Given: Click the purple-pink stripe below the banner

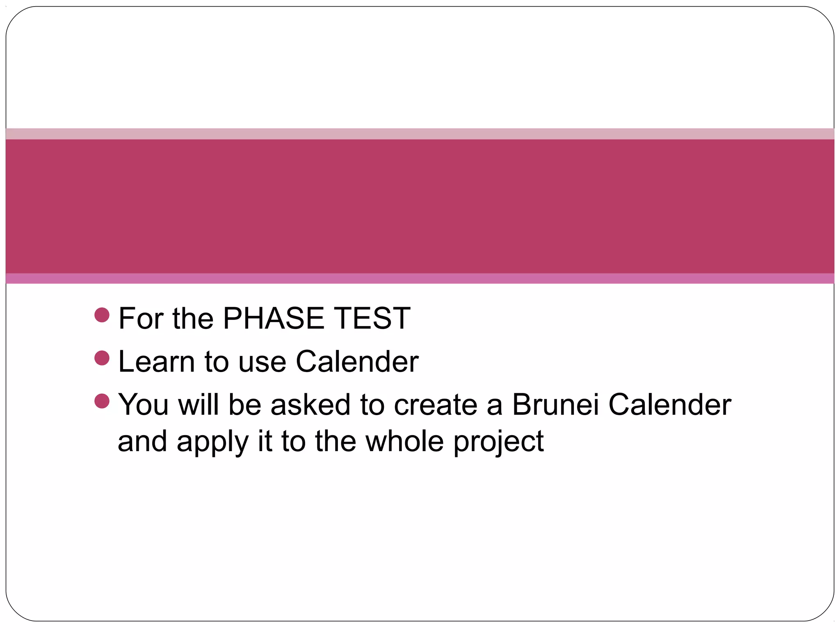Looking at the screenshot, I should pos(420,278).
